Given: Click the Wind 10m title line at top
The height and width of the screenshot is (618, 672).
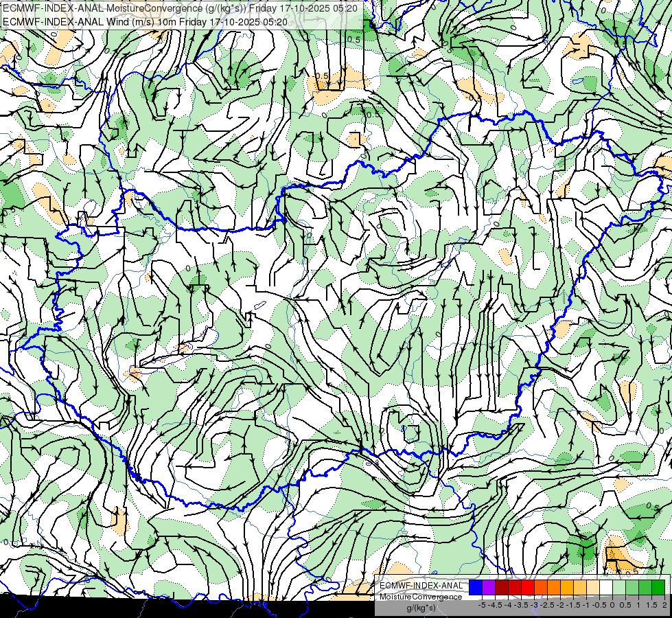Looking at the screenshot, I should tap(146, 21).
